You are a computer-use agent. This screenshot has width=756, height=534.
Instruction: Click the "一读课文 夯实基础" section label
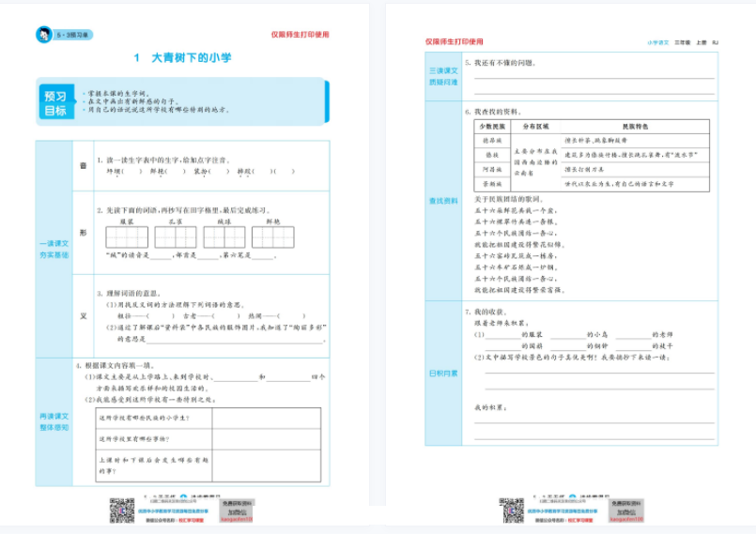click(x=54, y=249)
